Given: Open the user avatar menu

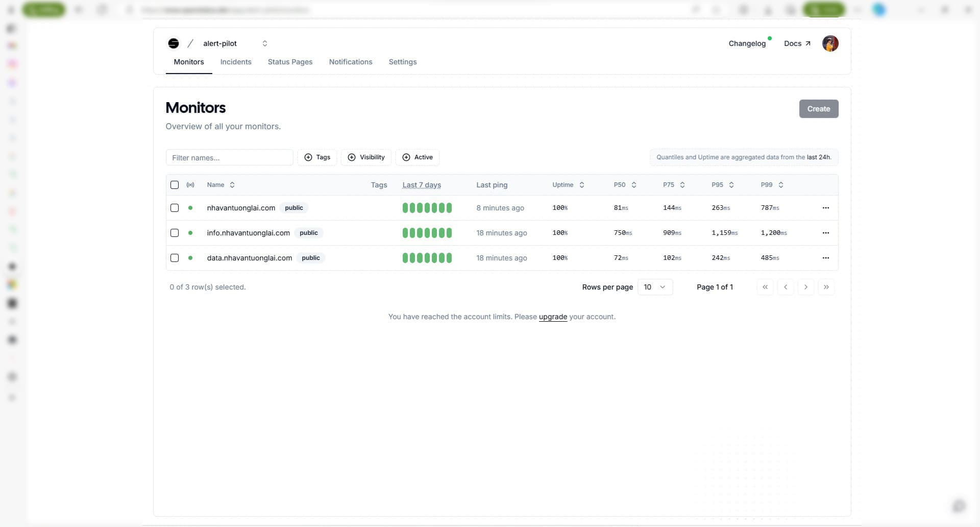Looking at the screenshot, I should pyautogui.click(x=830, y=43).
